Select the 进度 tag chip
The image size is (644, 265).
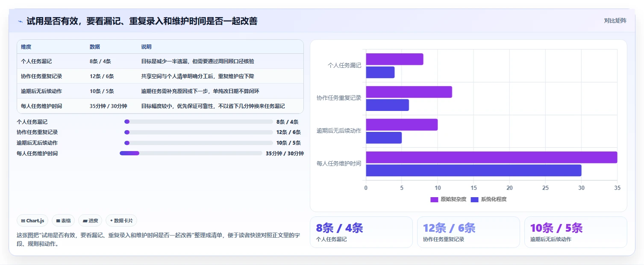(90, 221)
